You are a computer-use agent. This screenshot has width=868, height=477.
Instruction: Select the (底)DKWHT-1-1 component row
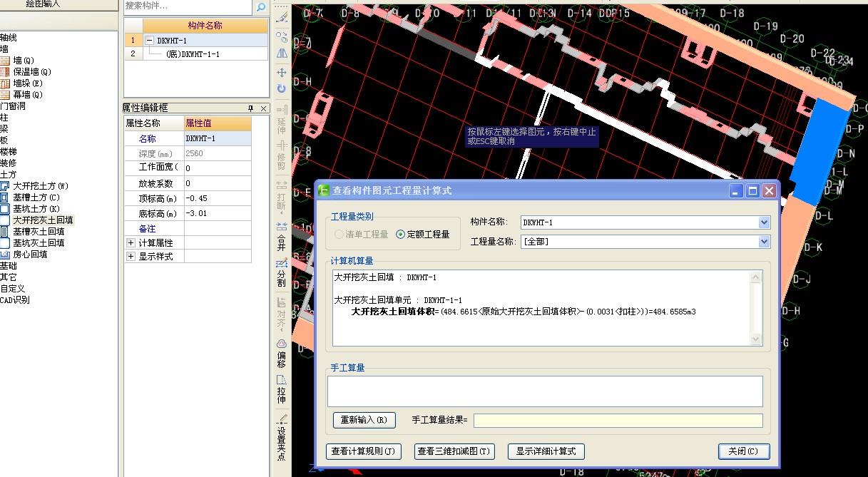(197, 53)
